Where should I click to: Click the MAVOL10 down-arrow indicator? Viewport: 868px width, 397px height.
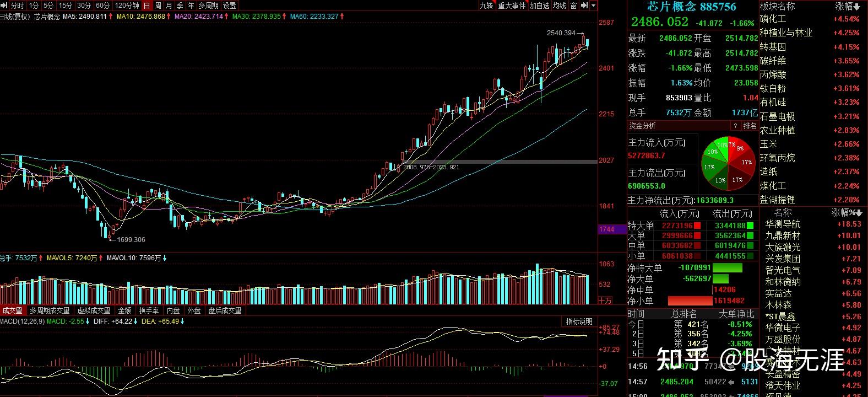coord(165,257)
